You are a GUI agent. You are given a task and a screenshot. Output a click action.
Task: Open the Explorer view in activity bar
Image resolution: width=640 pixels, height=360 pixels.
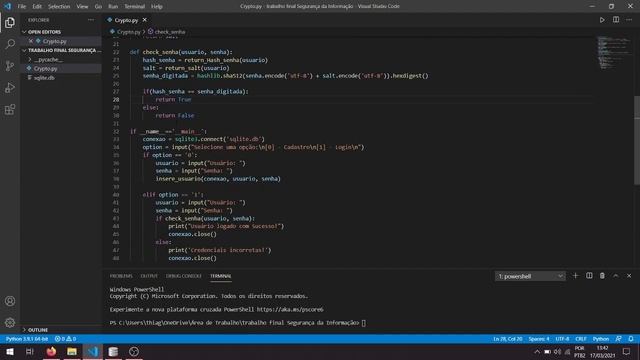pyautogui.click(x=10, y=22)
